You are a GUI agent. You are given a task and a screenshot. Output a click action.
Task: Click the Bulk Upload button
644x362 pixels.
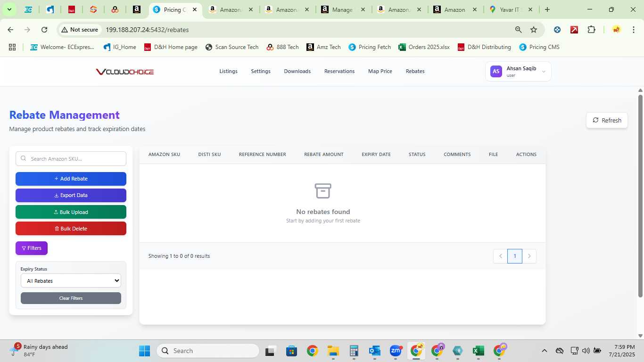pos(71,212)
